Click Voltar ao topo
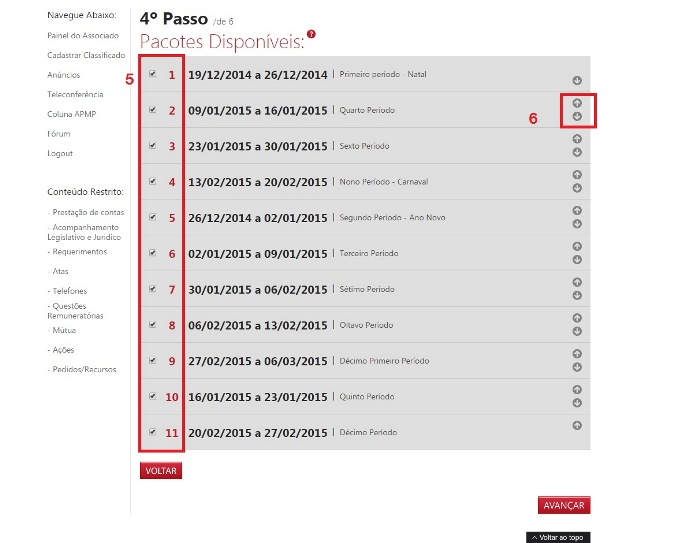The width and height of the screenshot is (700, 543). pyautogui.click(x=558, y=538)
